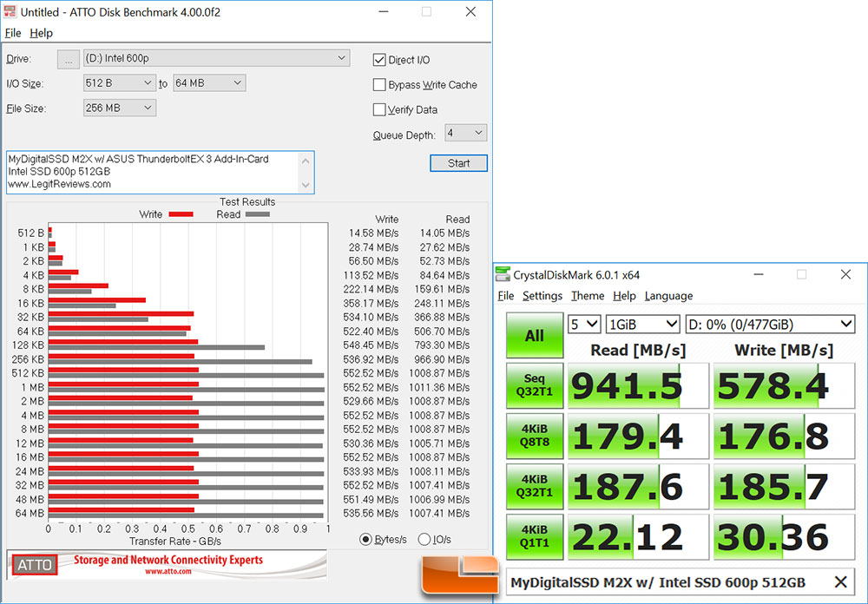Click the 512 B write value 14.58 MB/s

(x=373, y=233)
